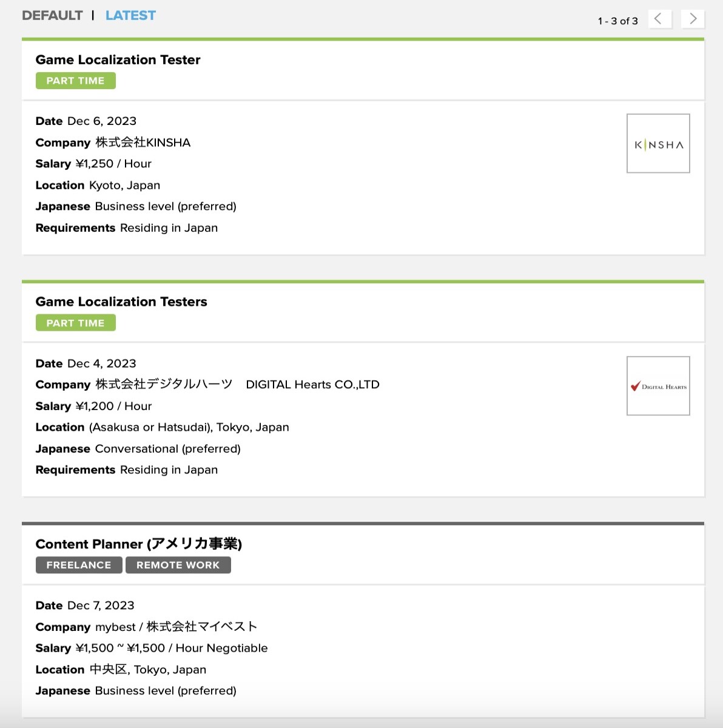Select the FREELANCE tag
723x728 pixels.
click(x=79, y=565)
